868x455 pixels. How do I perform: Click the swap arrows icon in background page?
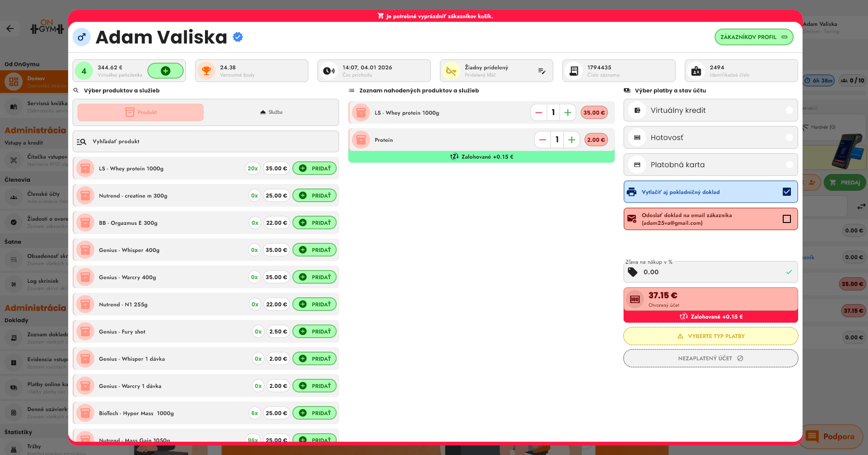(861, 207)
